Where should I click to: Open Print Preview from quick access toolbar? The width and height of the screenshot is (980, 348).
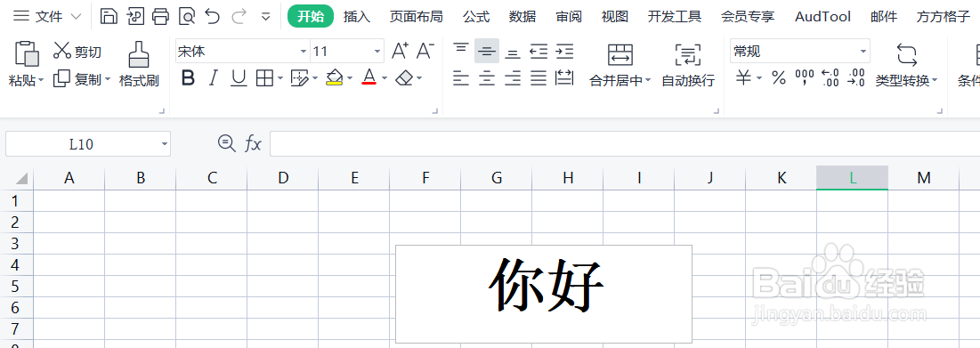pos(186,17)
